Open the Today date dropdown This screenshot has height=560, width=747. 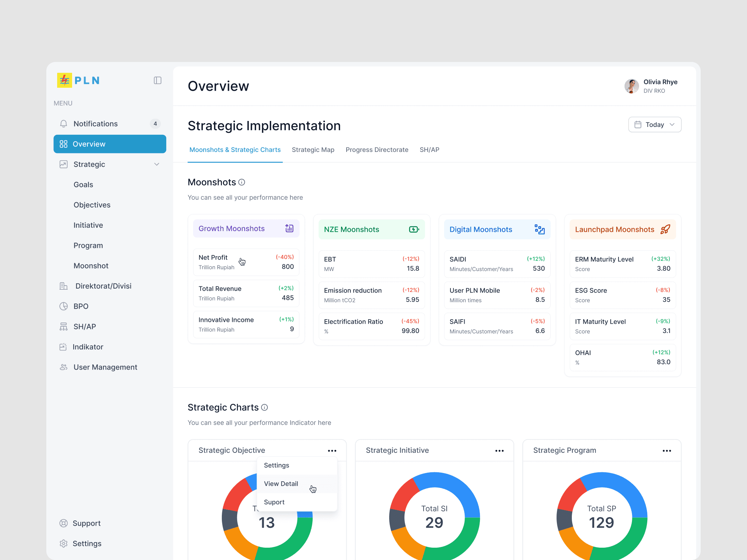[x=655, y=125]
